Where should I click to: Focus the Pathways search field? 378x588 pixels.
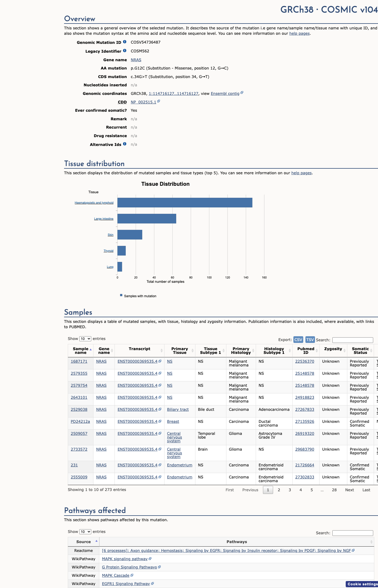(x=353, y=533)
